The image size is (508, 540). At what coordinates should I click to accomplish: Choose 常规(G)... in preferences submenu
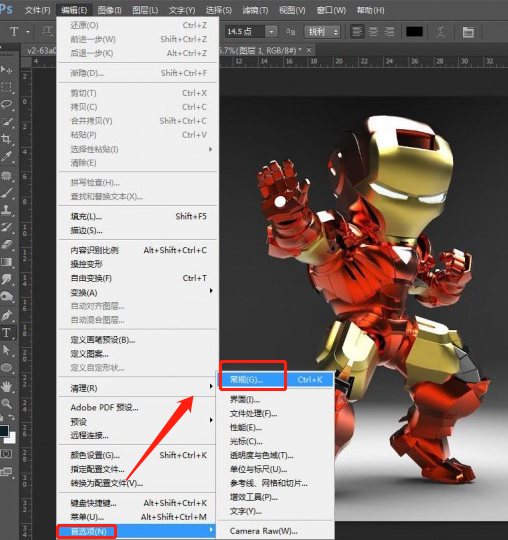click(x=276, y=380)
